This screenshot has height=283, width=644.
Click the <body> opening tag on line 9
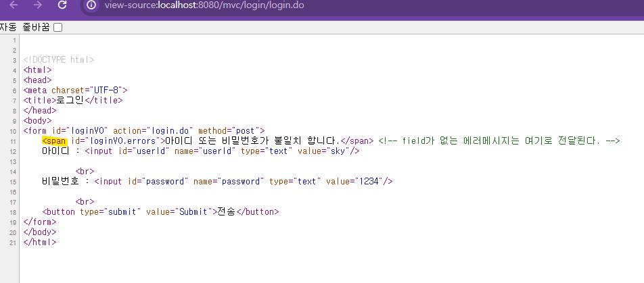point(37,121)
